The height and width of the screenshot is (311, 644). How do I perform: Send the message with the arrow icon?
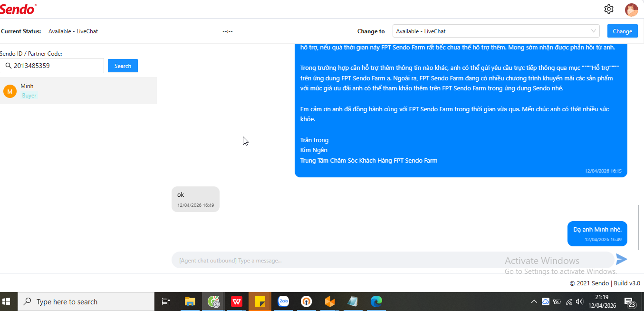(622, 259)
